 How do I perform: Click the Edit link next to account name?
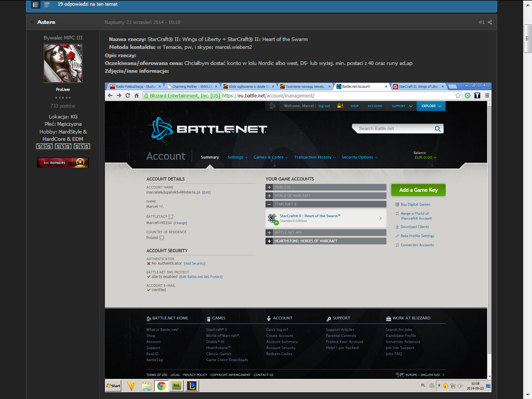(x=206, y=192)
